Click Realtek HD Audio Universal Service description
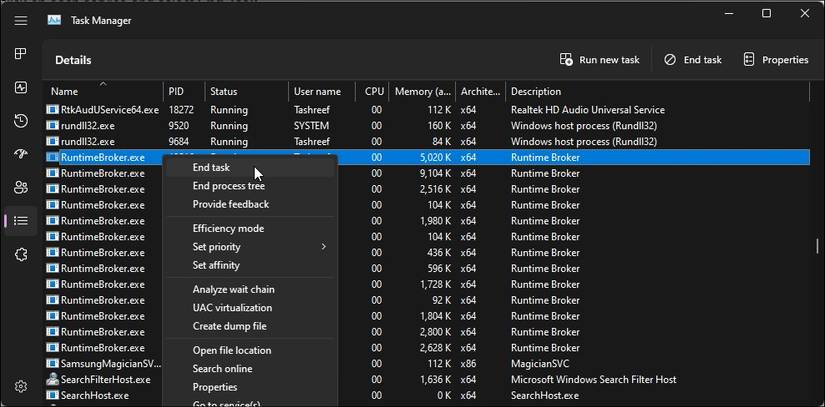 click(x=588, y=110)
